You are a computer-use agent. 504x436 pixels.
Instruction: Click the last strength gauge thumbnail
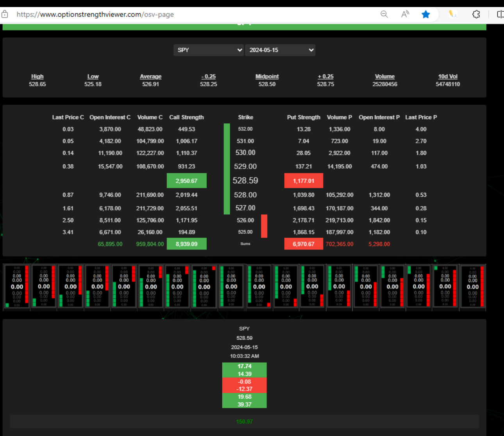coord(473,287)
